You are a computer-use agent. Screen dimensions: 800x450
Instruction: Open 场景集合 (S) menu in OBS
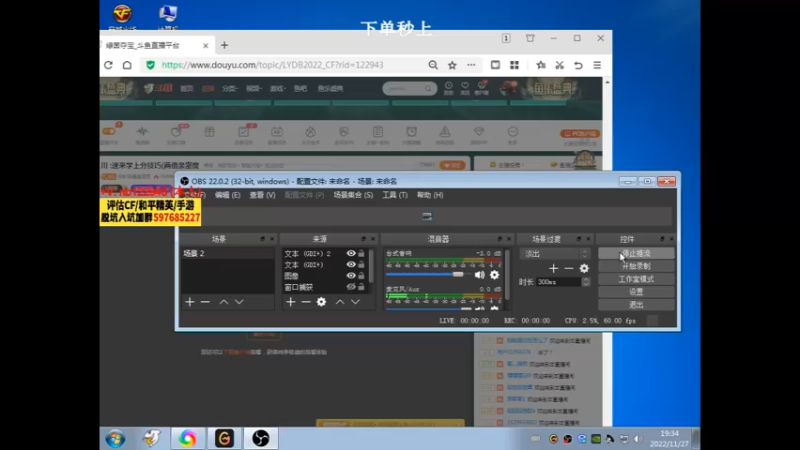(x=353, y=195)
